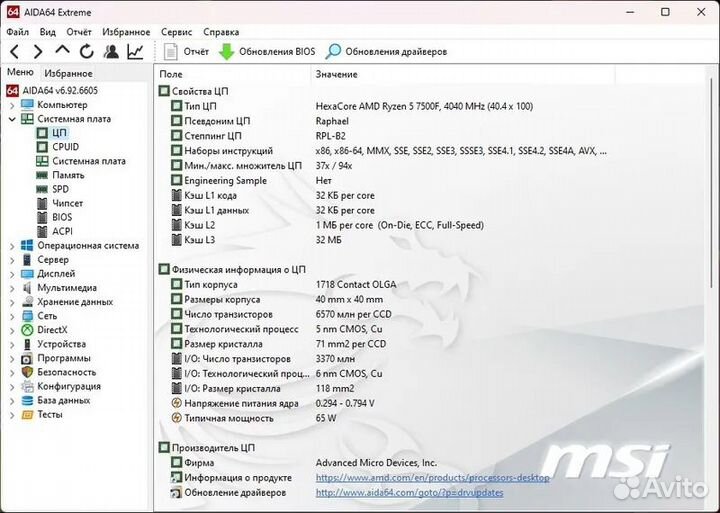Click the Значение column header
The height and width of the screenshot is (513, 720).
pos(463,74)
